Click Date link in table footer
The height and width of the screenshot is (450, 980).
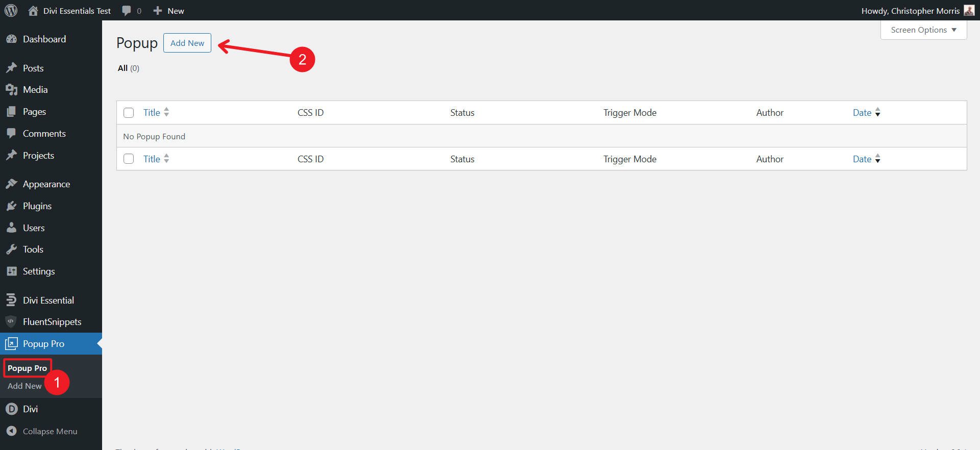862,159
